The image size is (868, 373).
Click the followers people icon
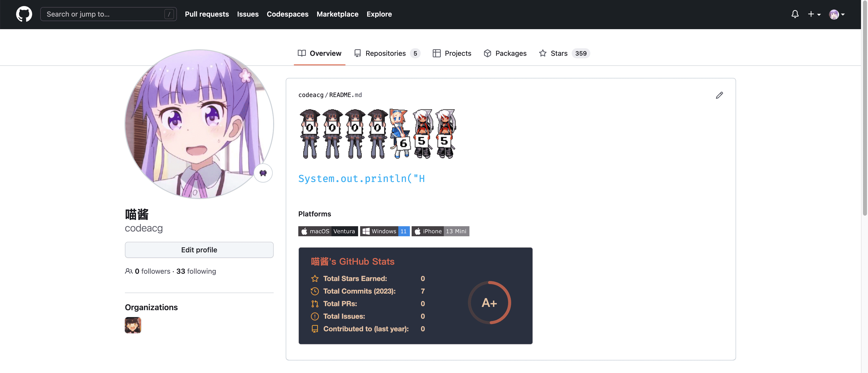point(129,271)
